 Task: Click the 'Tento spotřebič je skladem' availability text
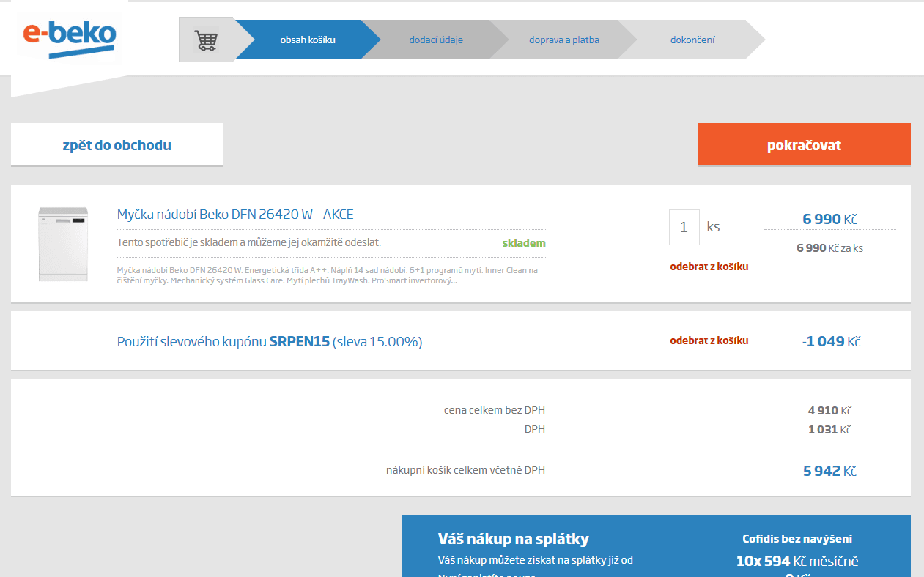click(x=249, y=242)
